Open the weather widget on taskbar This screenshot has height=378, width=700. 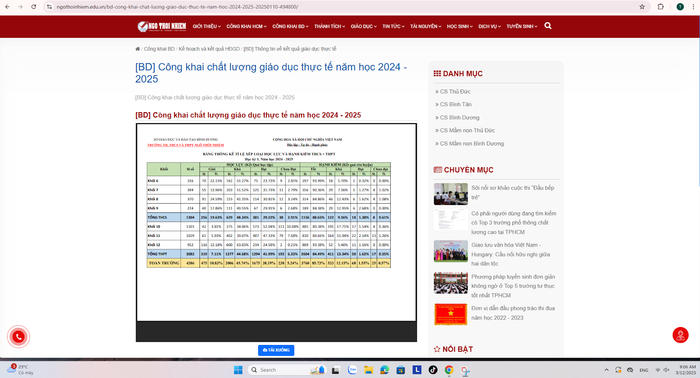click(20, 370)
